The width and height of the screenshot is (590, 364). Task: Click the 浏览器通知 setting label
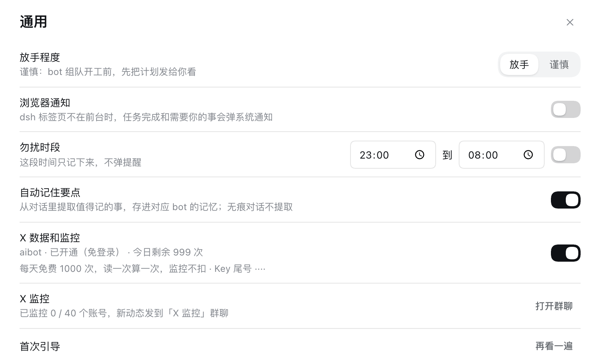tap(45, 103)
